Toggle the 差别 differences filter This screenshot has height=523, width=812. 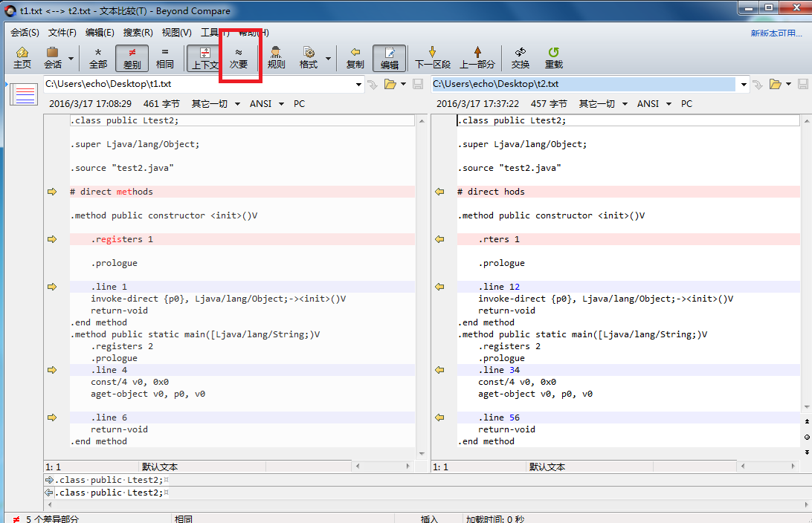(x=132, y=58)
